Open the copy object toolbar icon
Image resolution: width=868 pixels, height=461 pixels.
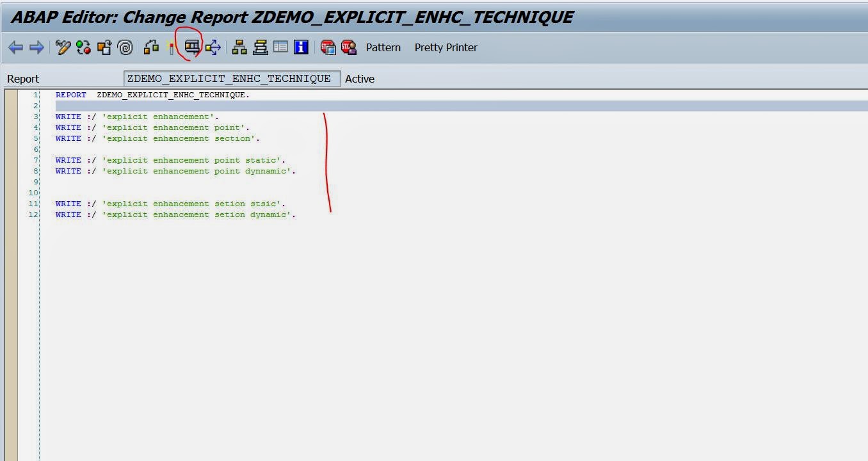pyautogui.click(x=104, y=47)
